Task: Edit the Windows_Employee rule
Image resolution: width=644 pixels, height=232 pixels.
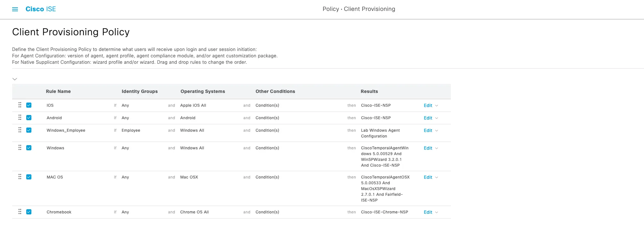Action: coord(428,130)
